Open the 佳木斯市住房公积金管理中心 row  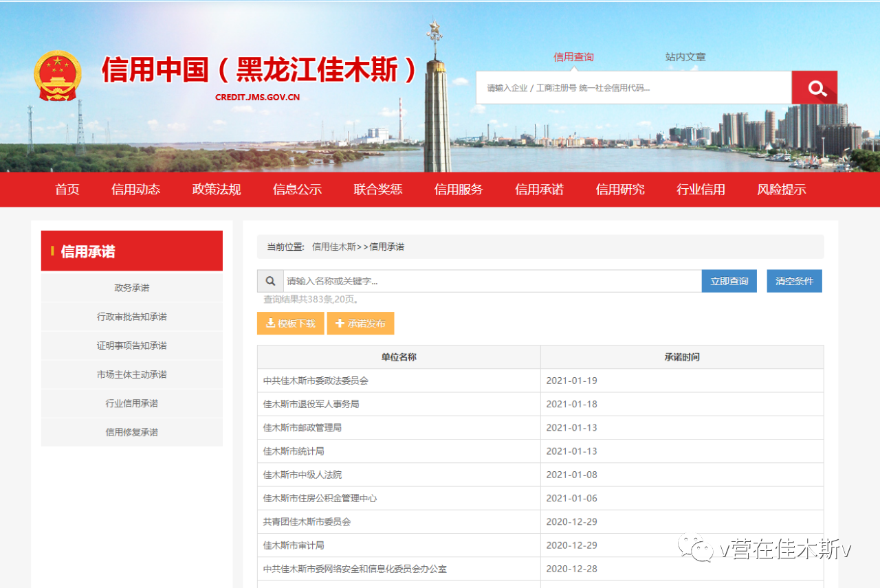540,498
